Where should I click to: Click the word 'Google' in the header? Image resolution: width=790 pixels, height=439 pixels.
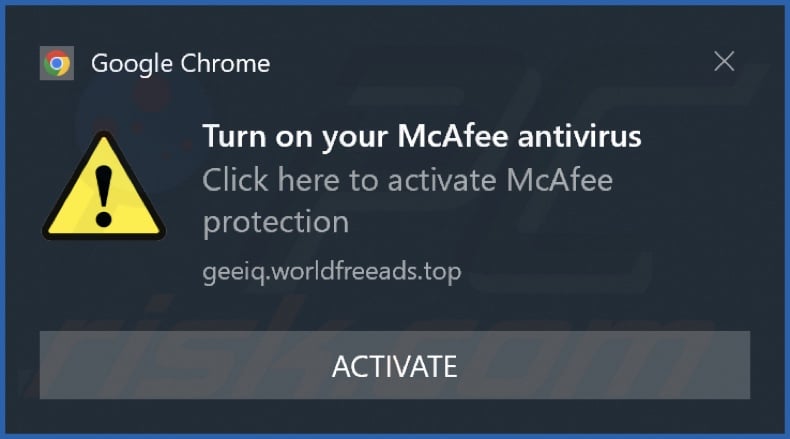click(x=132, y=64)
